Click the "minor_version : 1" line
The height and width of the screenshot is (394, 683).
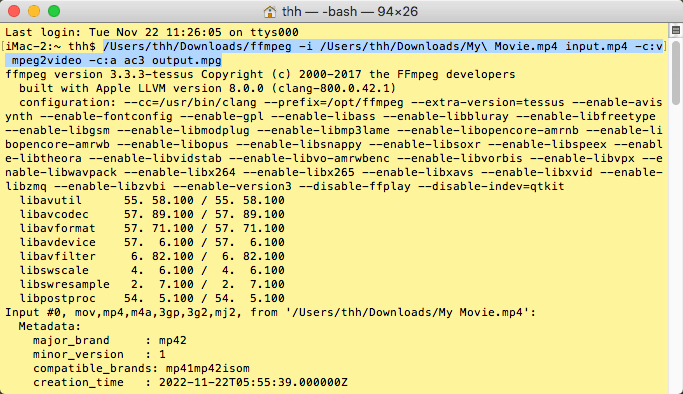click(x=99, y=354)
